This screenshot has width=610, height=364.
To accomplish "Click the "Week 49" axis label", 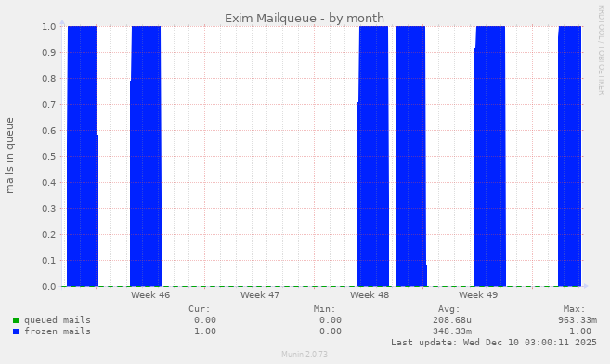I will [x=478, y=295].
